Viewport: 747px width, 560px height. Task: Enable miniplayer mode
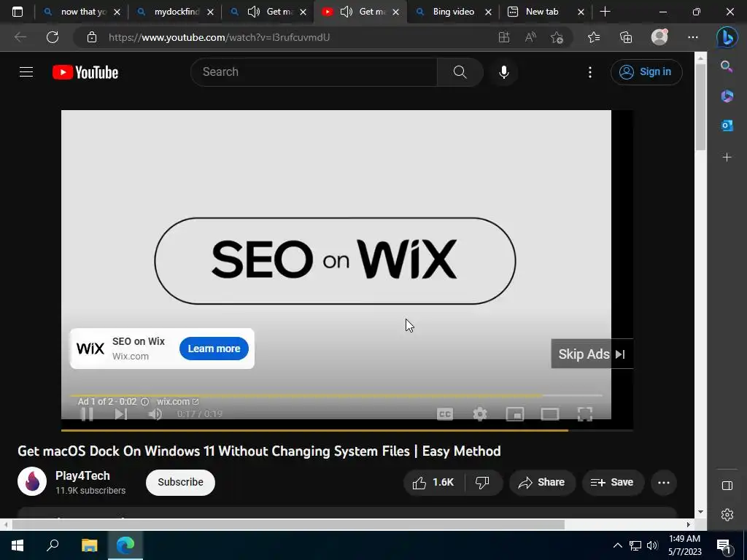point(515,414)
